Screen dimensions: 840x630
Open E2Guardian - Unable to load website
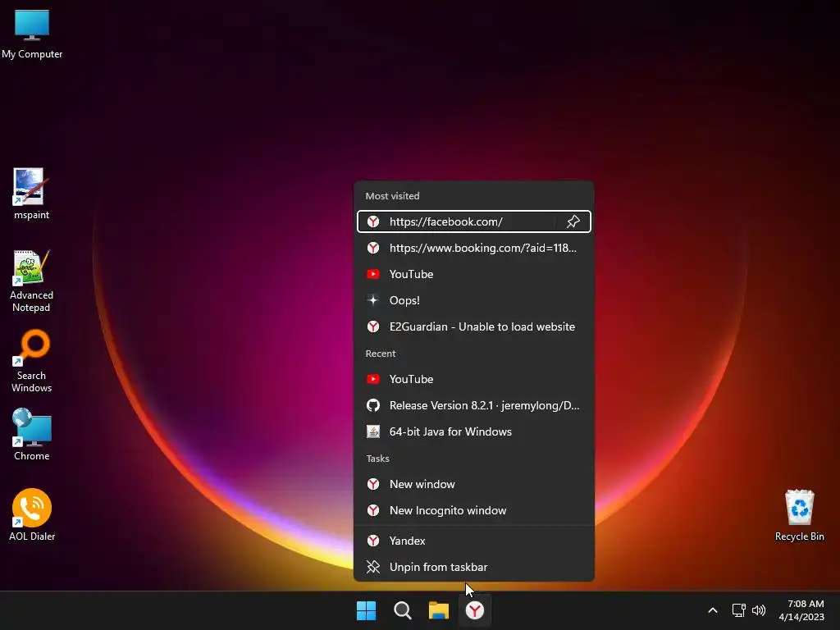tap(473, 326)
